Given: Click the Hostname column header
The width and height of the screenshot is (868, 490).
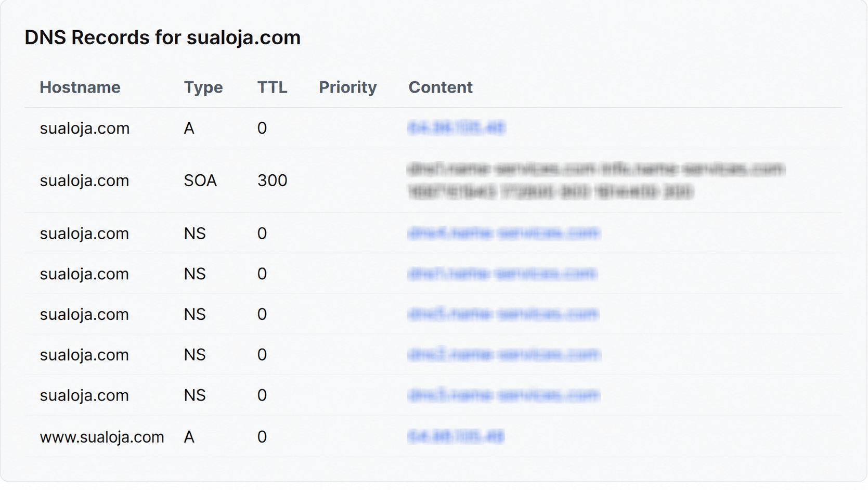Looking at the screenshot, I should 80,87.
